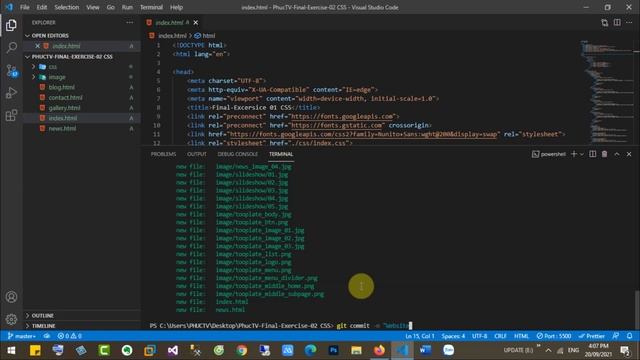The height and width of the screenshot is (360, 640).
Task: Select index.html in the file tree
Action: click(62, 118)
